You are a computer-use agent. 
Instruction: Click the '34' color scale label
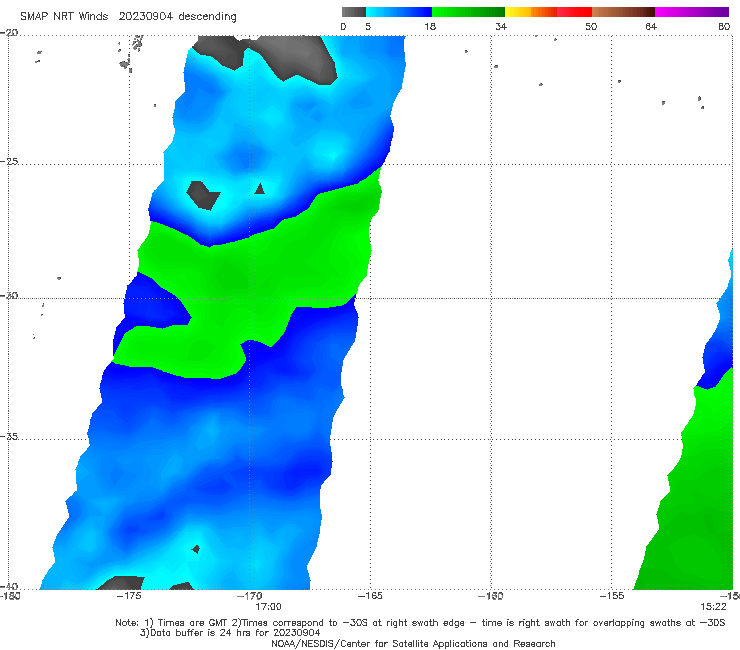(x=501, y=27)
